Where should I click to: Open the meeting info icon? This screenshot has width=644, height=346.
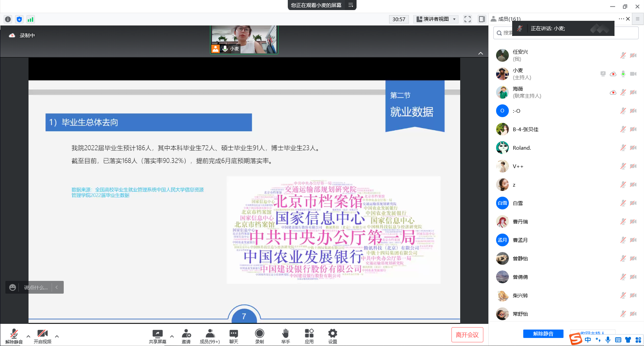(x=8, y=19)
